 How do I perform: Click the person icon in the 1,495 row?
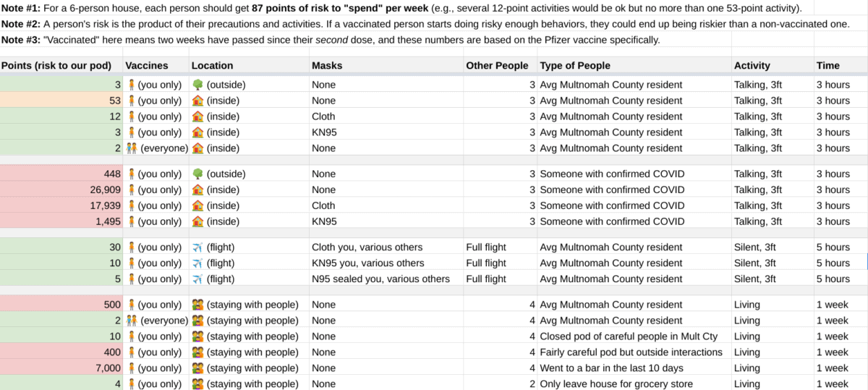(132, 221)
